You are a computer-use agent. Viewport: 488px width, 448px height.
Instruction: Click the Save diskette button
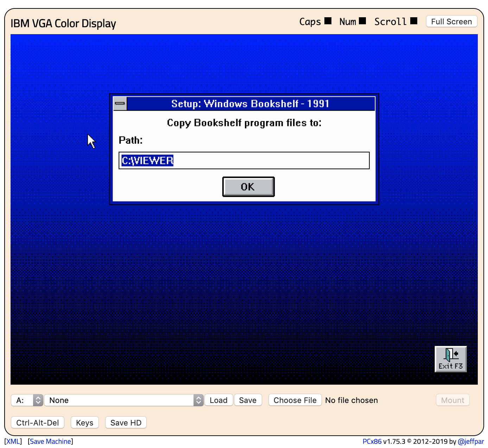248,400
